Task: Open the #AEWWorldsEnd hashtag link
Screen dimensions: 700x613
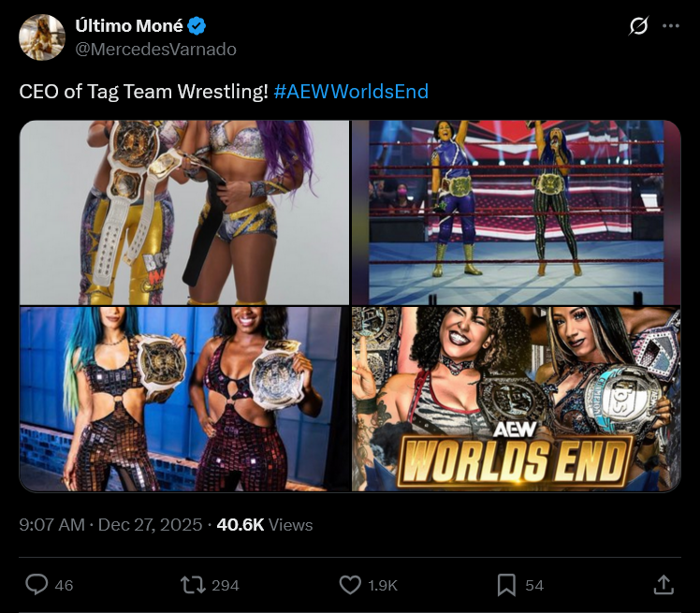Action: point(351,91)
